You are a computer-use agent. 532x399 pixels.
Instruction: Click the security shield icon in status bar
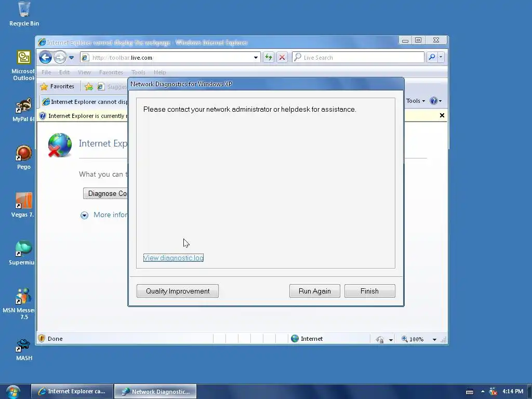42,338
